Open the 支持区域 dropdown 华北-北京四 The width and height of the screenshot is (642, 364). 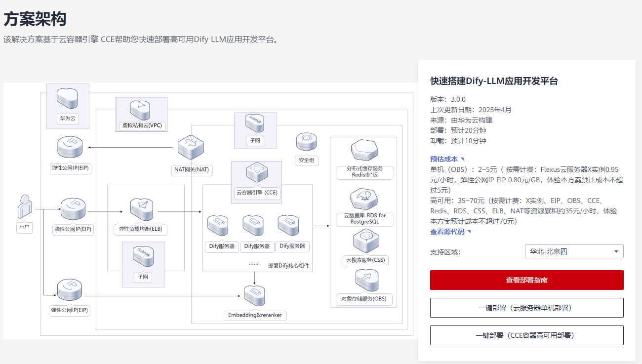tap(574, 251)
